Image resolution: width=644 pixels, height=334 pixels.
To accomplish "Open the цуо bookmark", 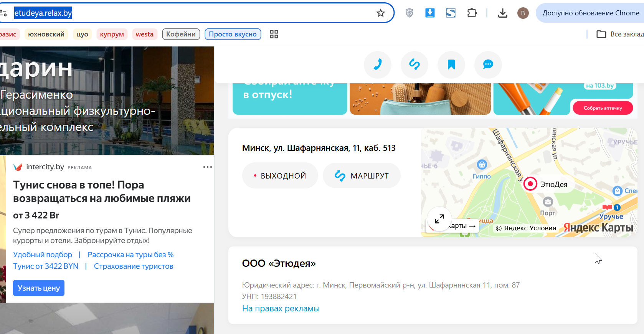I will coord(83,34).
